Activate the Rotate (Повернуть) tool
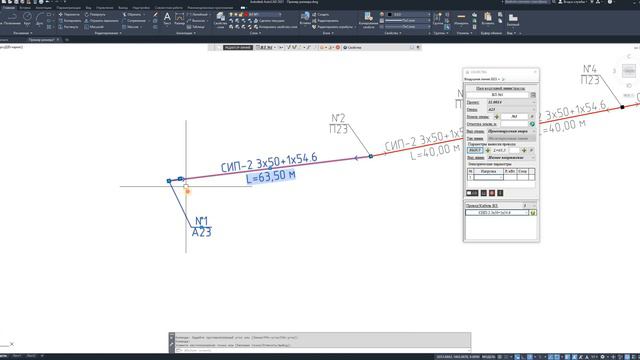Screen dimensions: 640x360 tap(95, 14)
